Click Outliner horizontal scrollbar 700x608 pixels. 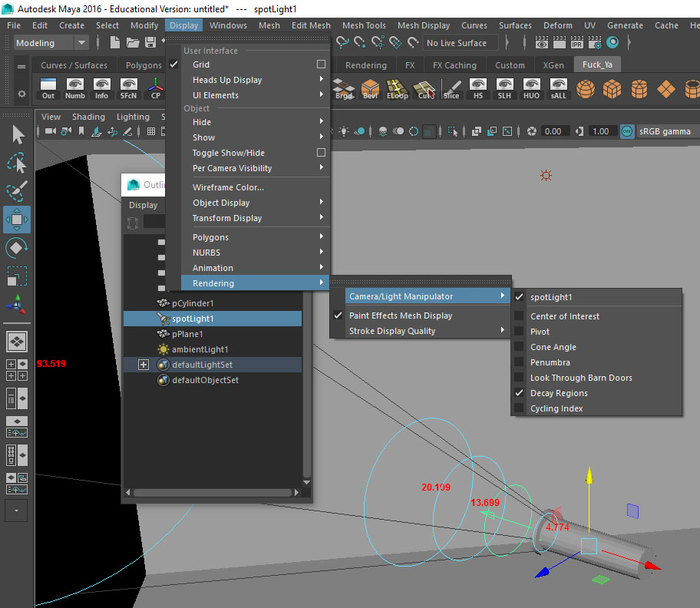click(x=213, y=492)
